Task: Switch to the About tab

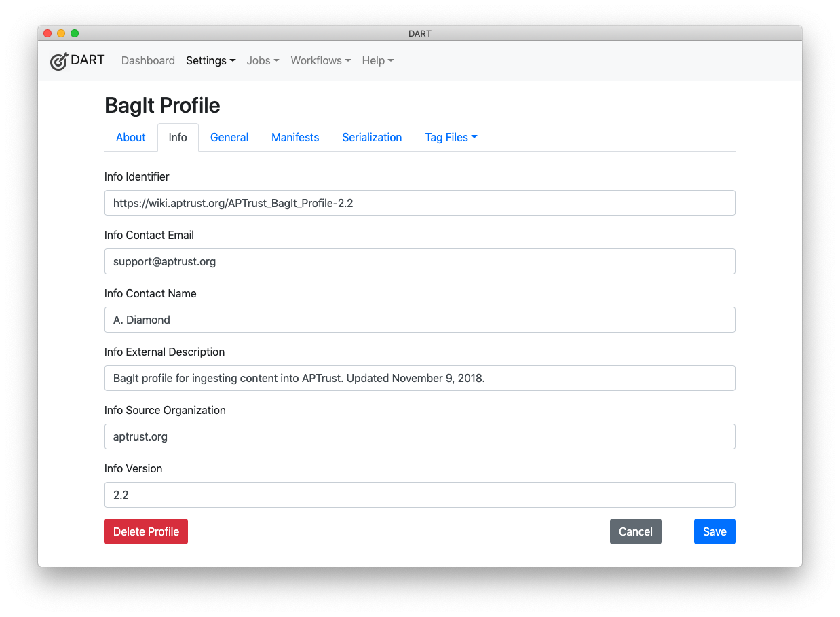Action: click(x=130, y=137)
